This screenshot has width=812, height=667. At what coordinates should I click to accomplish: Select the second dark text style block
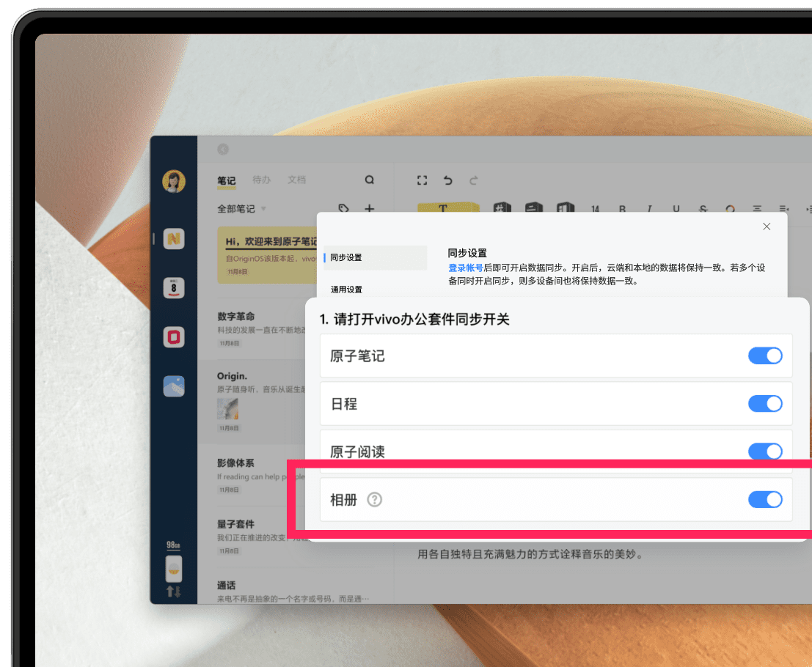click(x=502, y=207)
